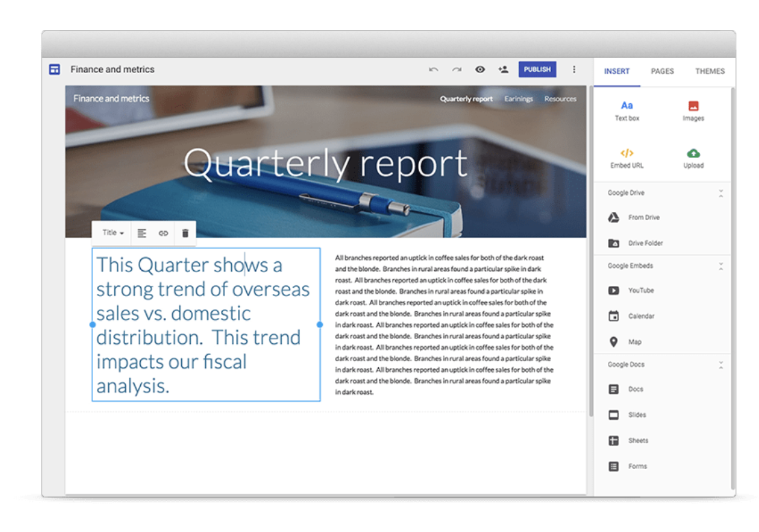The image size is (759, 532).
Task: Click the coffee sales paragraph text
Action: [444, 325]
